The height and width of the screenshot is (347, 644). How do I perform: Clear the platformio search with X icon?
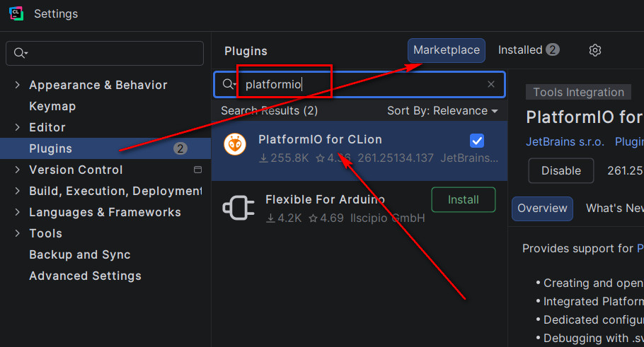(x=491, y=84)
